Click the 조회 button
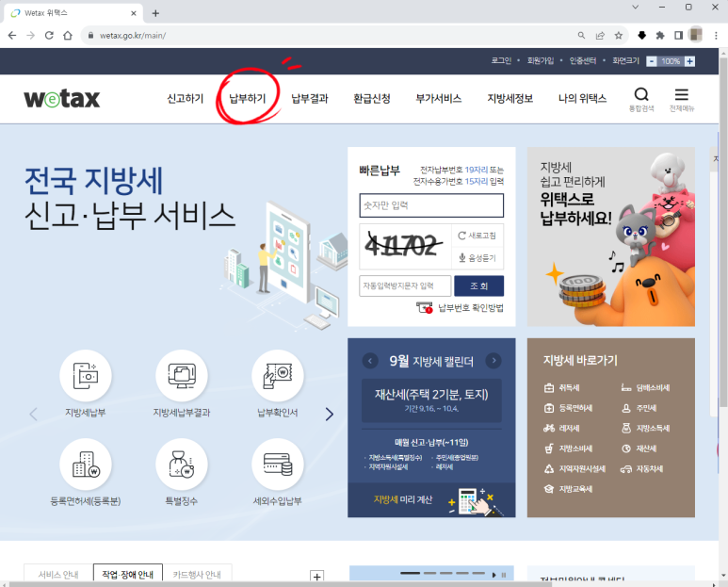The image size is (728, 587). click(x=478, y=285)
